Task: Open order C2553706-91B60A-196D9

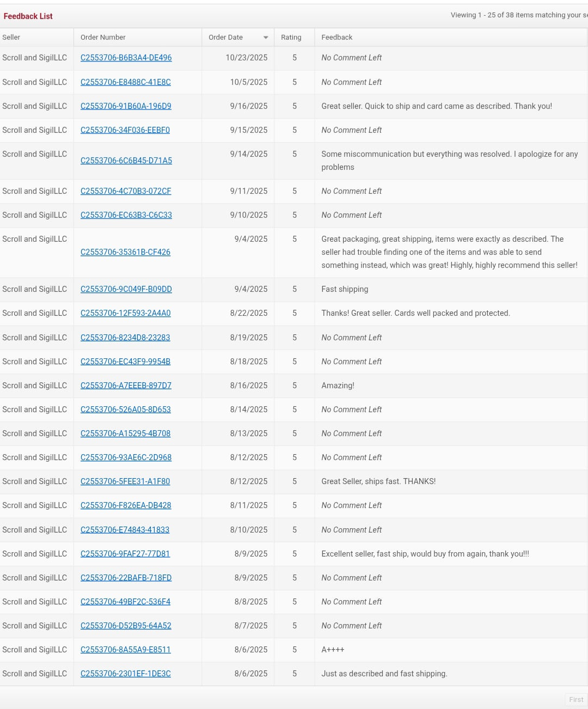Action: point(126,106)
